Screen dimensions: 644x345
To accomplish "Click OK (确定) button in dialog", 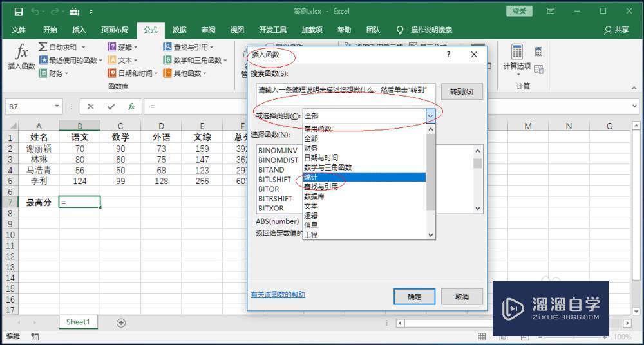I will [x=414, y=297].
